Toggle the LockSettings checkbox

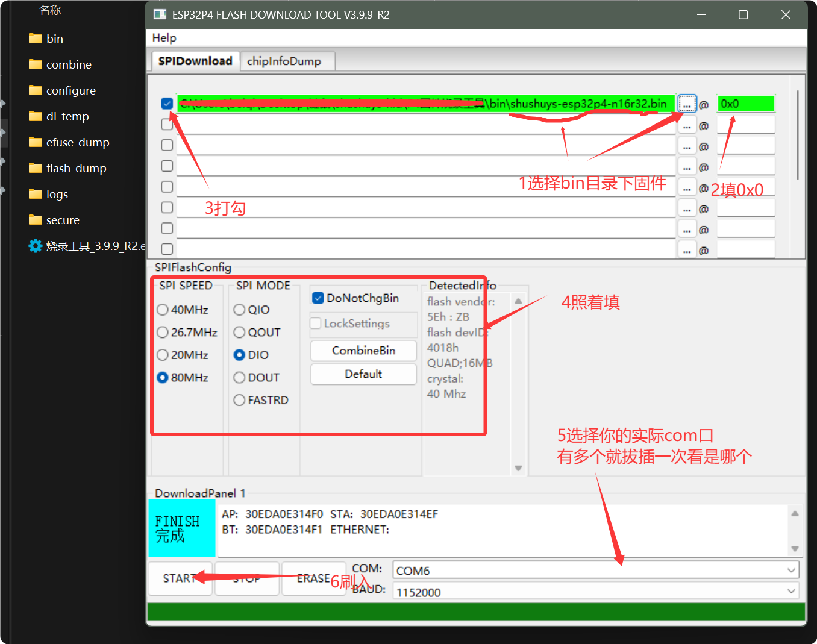(316, 324)
